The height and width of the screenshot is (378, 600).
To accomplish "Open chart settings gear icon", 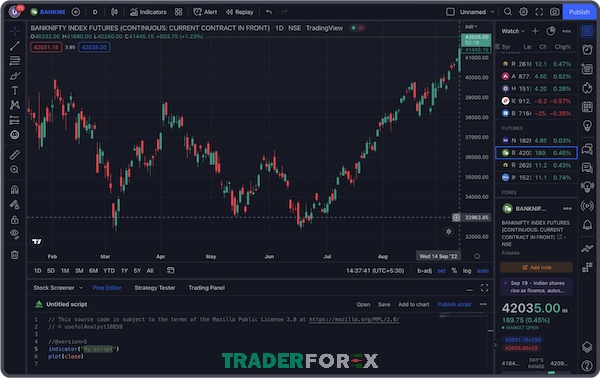I will 523,12.
